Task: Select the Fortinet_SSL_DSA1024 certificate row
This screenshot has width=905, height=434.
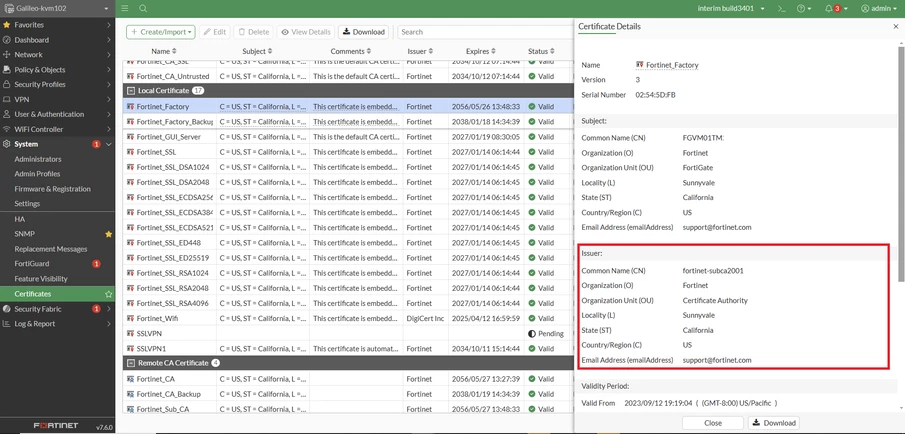Action: coord(349,167)
